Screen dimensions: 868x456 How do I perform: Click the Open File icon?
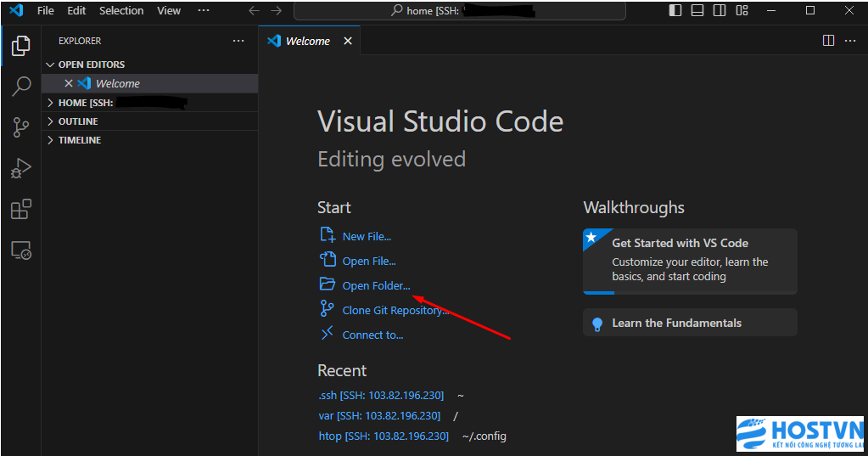(328, 259)
